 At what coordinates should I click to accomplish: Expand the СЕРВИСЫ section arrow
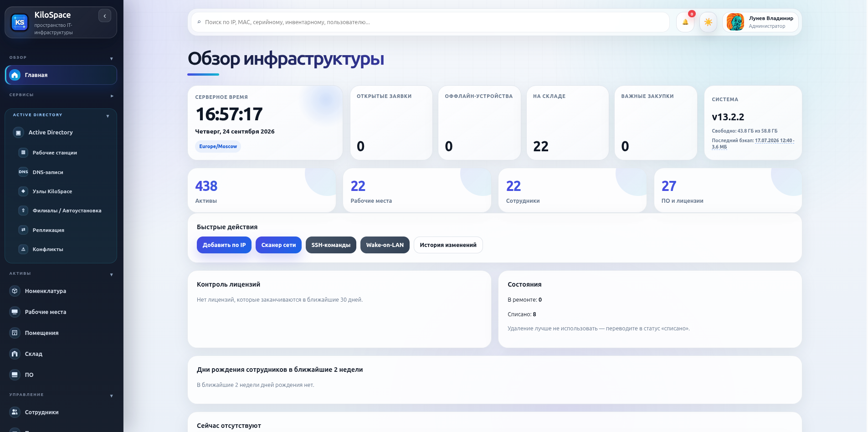112,96
